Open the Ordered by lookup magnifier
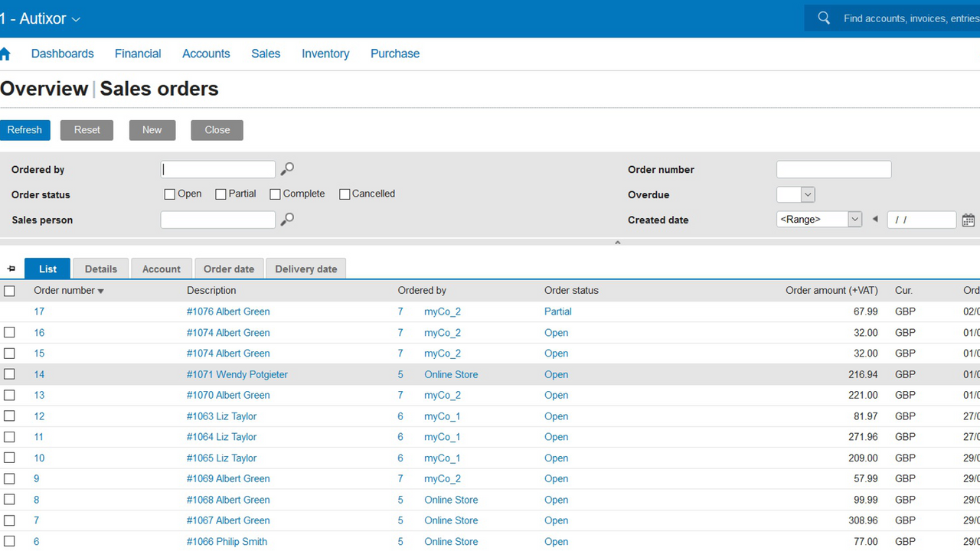 pos(287,169)
